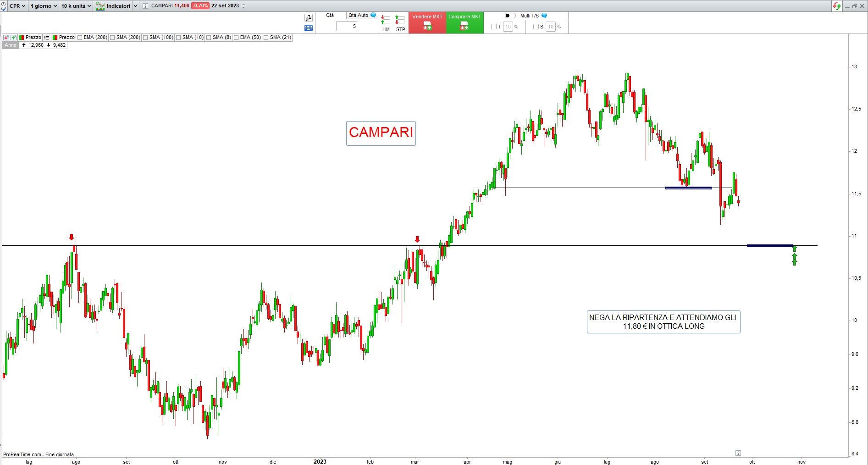Screen dimensions: 868x465
Task: Toggle the Multi T/S switch
Action: click(510, 16)
